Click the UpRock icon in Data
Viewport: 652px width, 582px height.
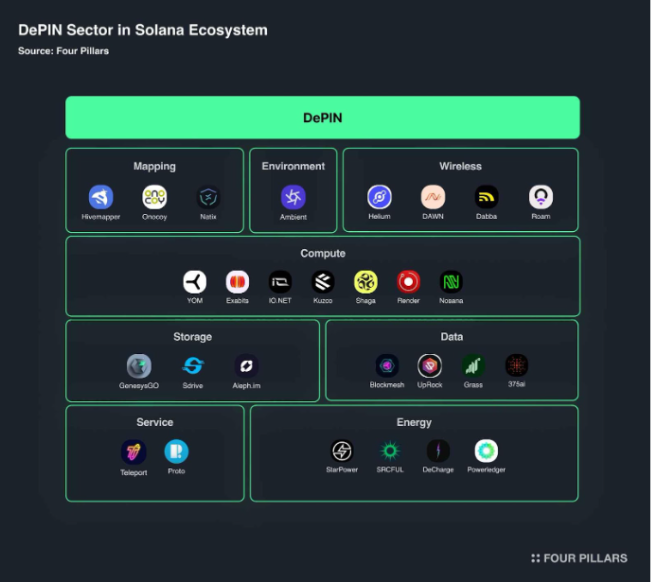pyautogui.click(x=430, y=366)
